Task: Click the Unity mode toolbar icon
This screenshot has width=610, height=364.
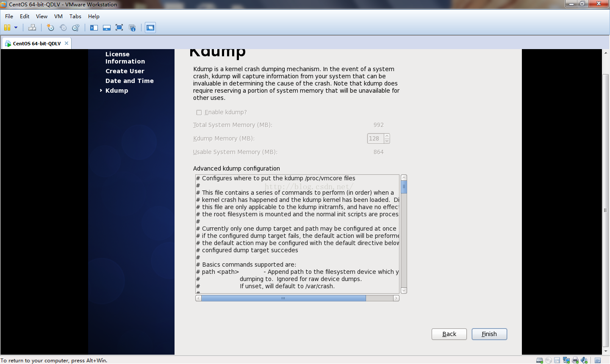Action: pos(132,28)
